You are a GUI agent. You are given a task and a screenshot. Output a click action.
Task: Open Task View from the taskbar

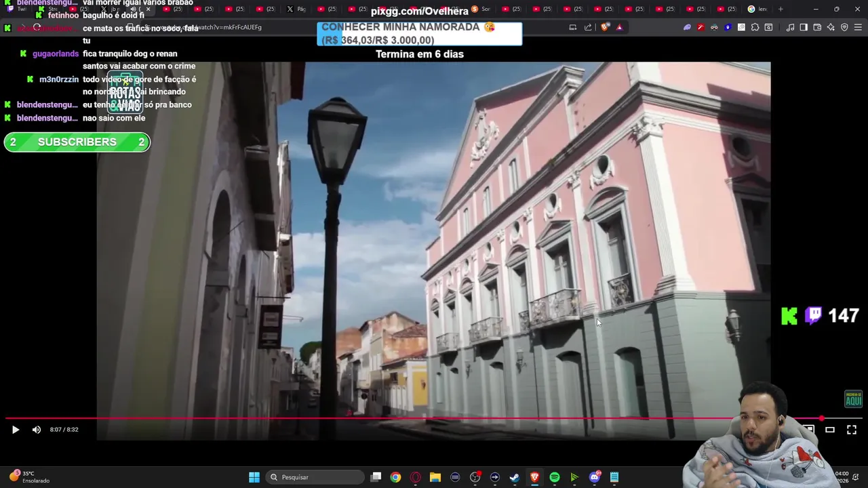pos(376,477)
